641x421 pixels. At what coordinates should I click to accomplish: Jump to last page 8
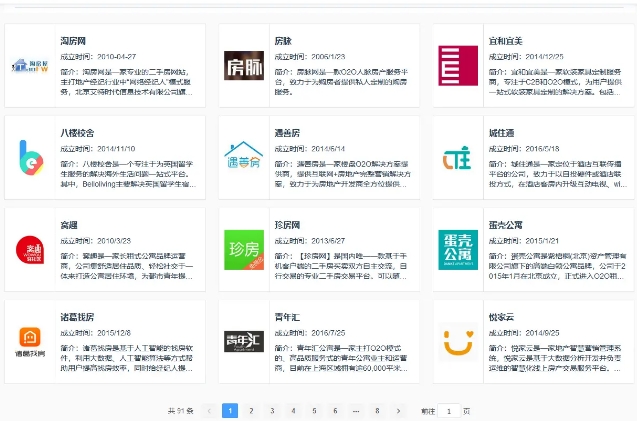377,411
